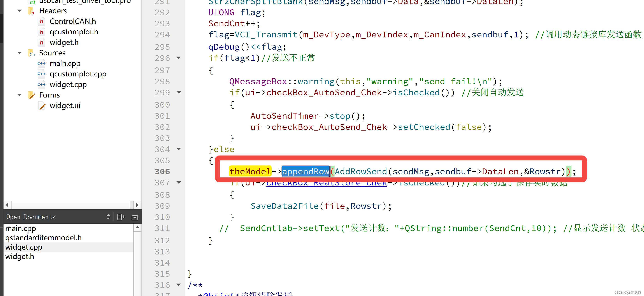Click the Forms folder icon
The height and width of the screenshot is (296, 644).
(31, 95)
